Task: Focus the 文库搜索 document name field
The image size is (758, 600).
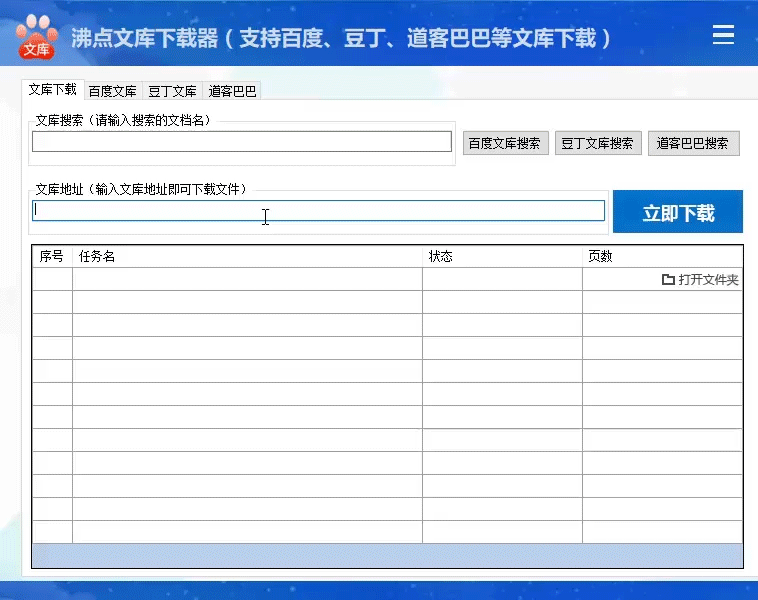Action: [241, 142]
